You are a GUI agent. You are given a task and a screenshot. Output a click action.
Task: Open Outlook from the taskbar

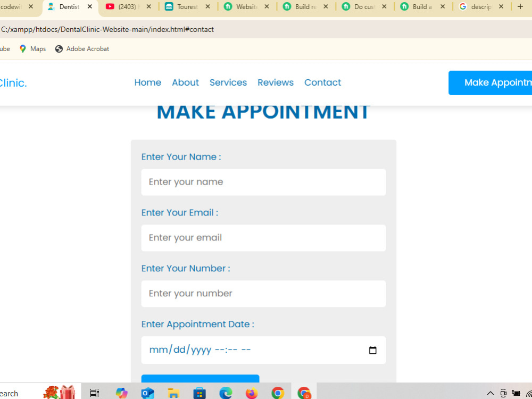147,393
